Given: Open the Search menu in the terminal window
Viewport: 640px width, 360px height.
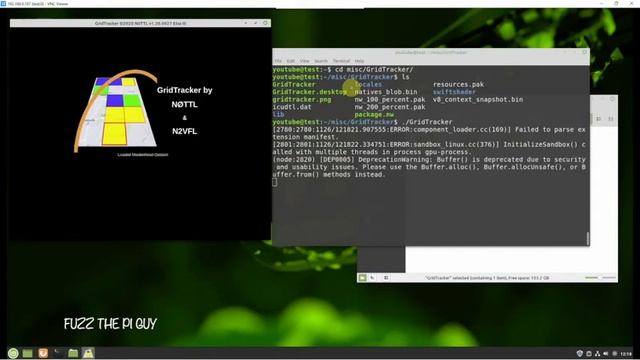Looking at the screenshot, I should point(321,61).
